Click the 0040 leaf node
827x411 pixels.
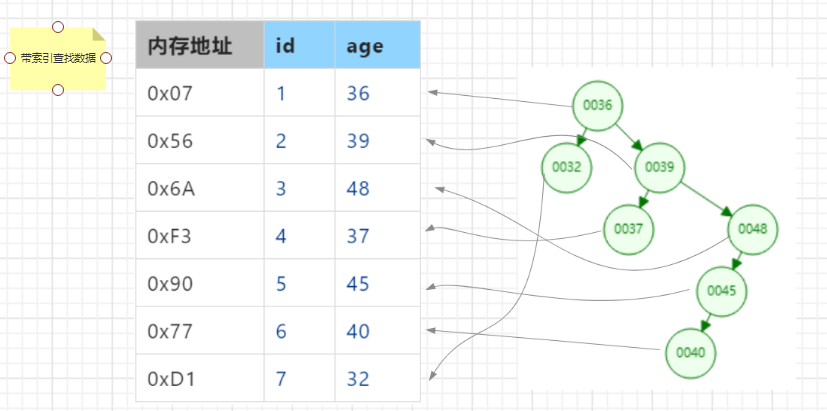pos(690,353)
